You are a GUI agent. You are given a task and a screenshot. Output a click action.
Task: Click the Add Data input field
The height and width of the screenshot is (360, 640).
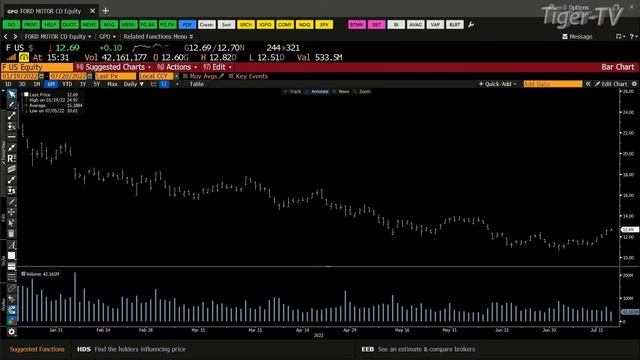[x=553, y=84]
